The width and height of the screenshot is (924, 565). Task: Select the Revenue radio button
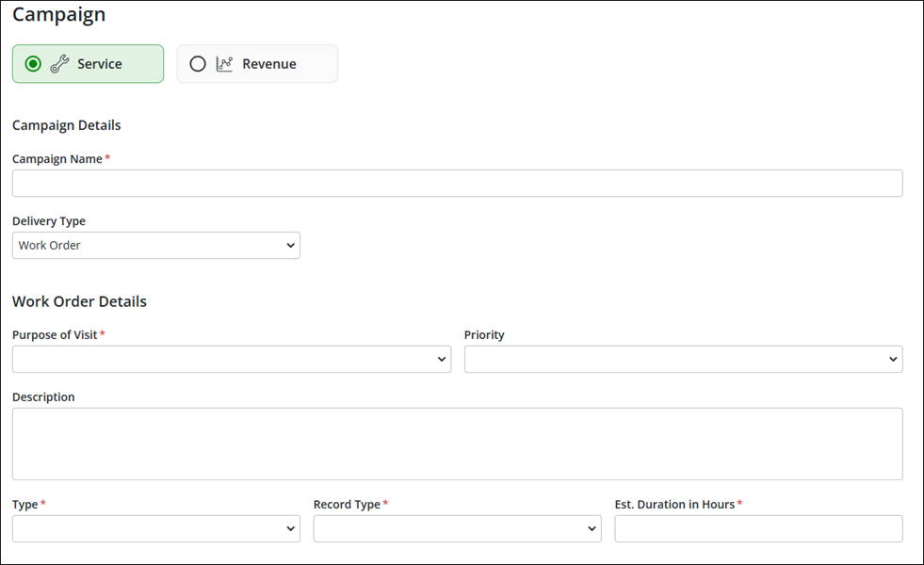click(198, 64)
